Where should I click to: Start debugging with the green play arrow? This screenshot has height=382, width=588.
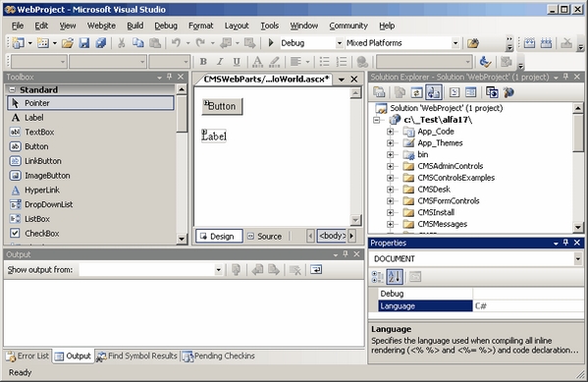point(271,43)
